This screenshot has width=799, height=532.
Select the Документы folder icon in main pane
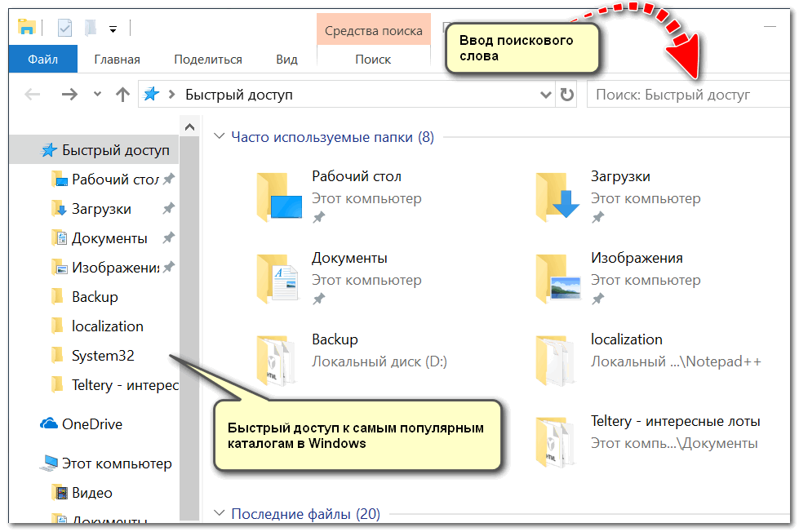277,278
